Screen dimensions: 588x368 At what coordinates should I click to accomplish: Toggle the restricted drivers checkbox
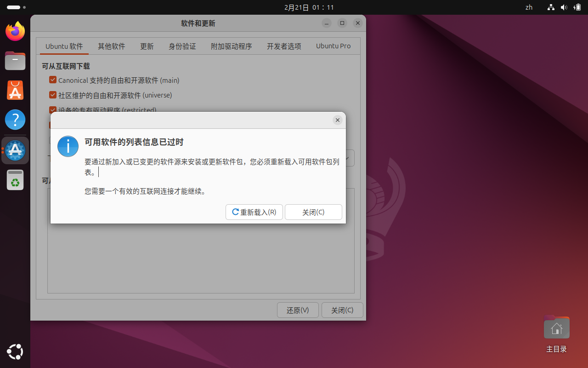[53, 110]
